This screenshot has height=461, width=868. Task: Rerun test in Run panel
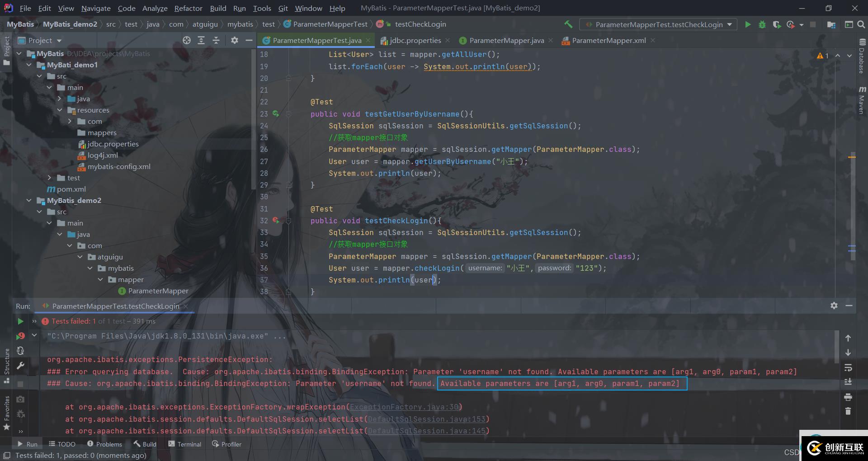(x=20, y=321)
